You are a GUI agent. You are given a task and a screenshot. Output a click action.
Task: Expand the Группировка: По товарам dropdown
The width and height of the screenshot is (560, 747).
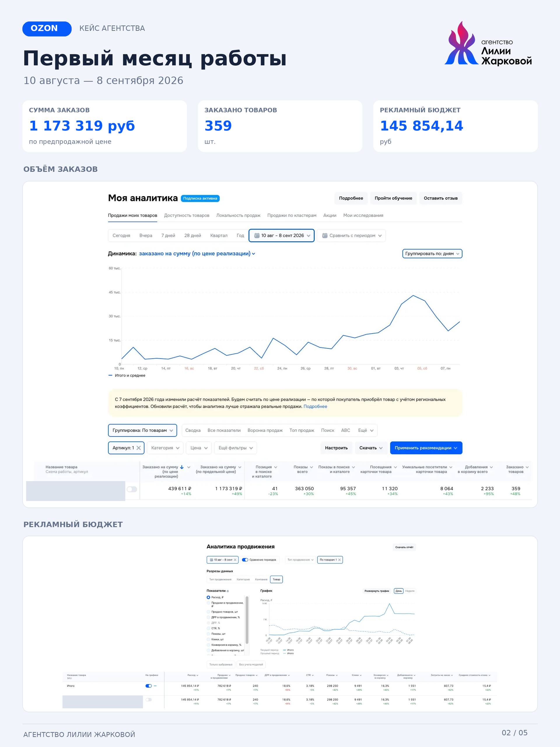pyautogui.click(x=142, y=430)
